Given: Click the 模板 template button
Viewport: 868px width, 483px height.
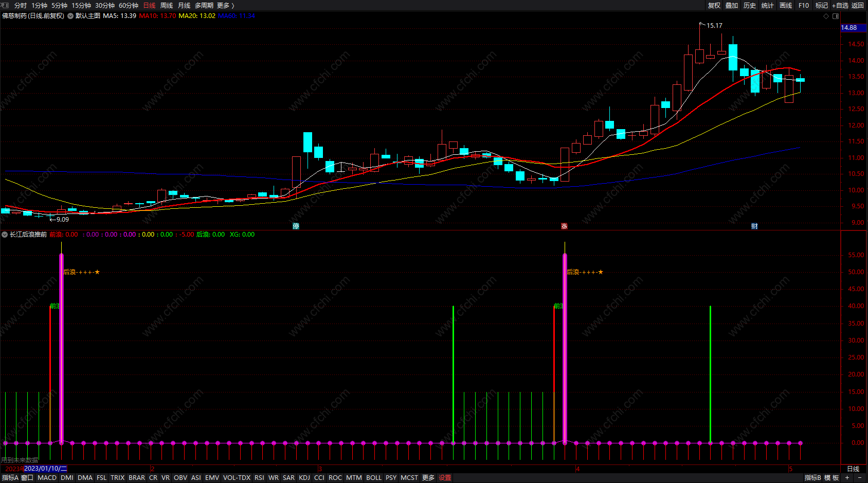Looking at the screenshot, I should coord(831,478).
